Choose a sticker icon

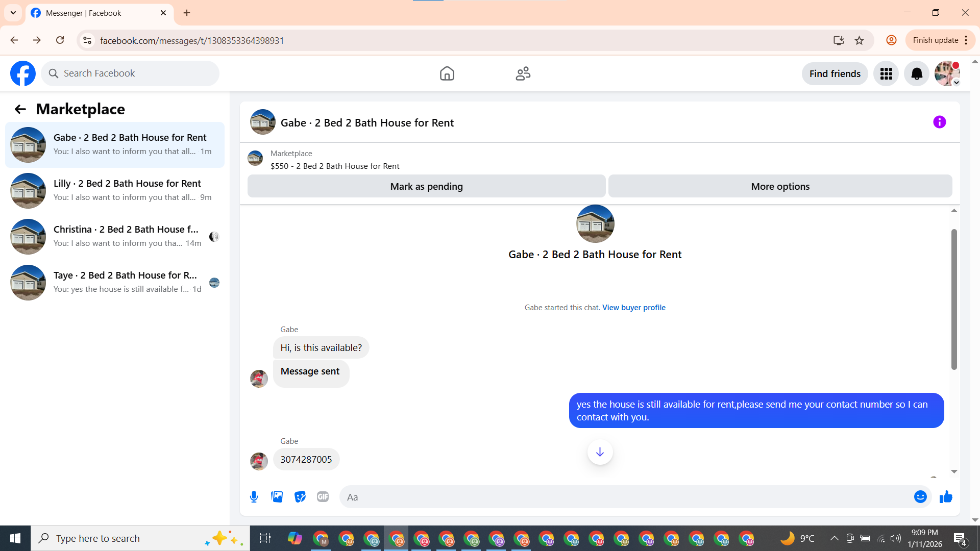[x=300, y=497]
